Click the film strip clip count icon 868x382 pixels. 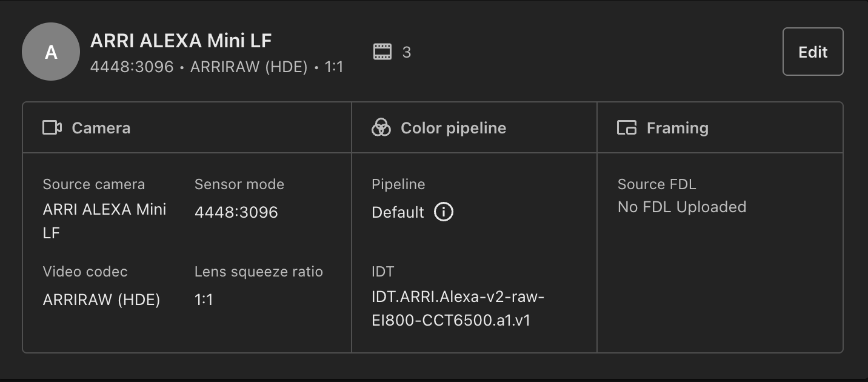coord(382,52)
